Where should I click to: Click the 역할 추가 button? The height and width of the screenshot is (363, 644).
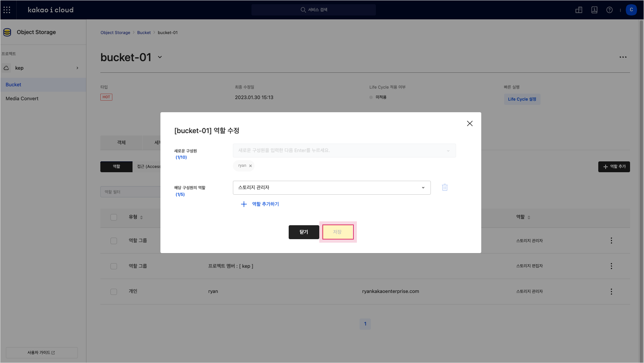coord(614,167)
